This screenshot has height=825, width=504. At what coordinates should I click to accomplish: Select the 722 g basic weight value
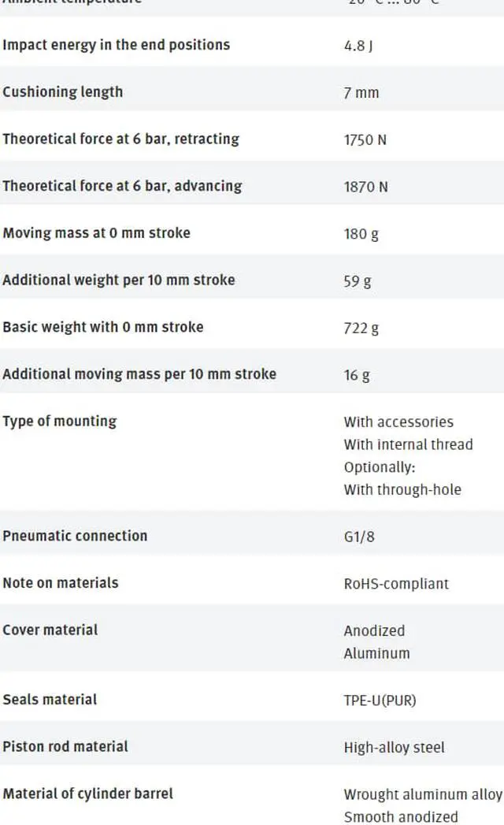tap(361, 329)
